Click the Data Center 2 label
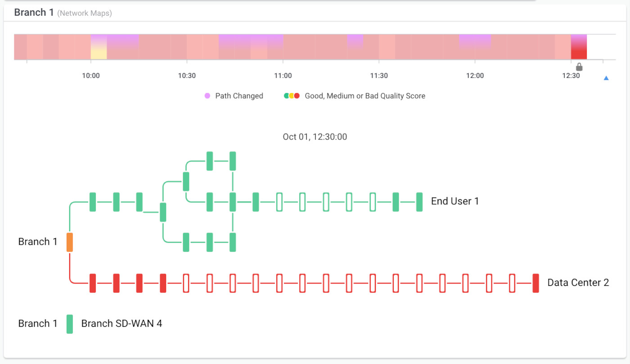The image size is (630, 364). point(578,283)
